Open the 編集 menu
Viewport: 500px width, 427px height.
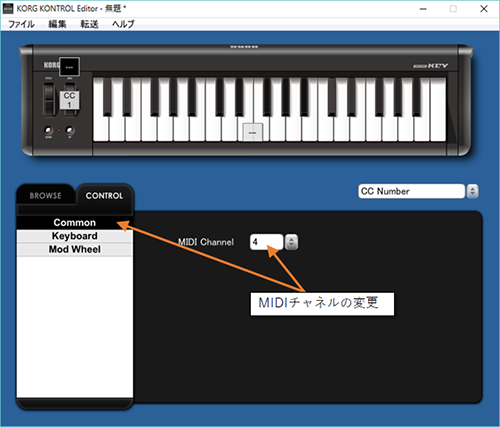[57, 24]
